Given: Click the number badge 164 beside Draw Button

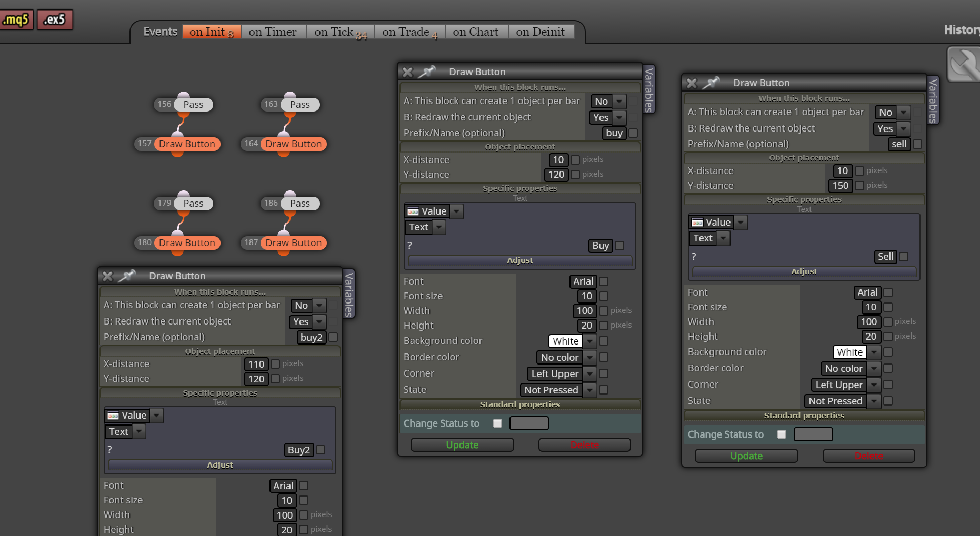Looking at the screenshot, I should pos(251,144).
